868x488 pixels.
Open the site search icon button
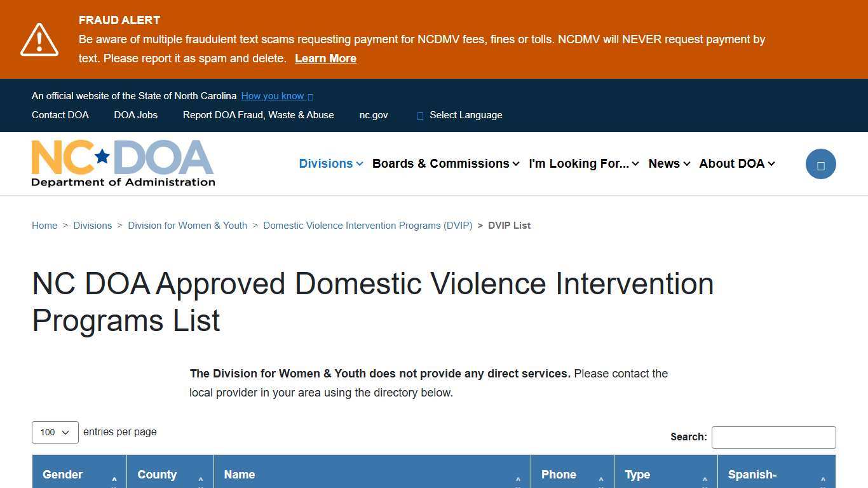[x=820, y=163]
